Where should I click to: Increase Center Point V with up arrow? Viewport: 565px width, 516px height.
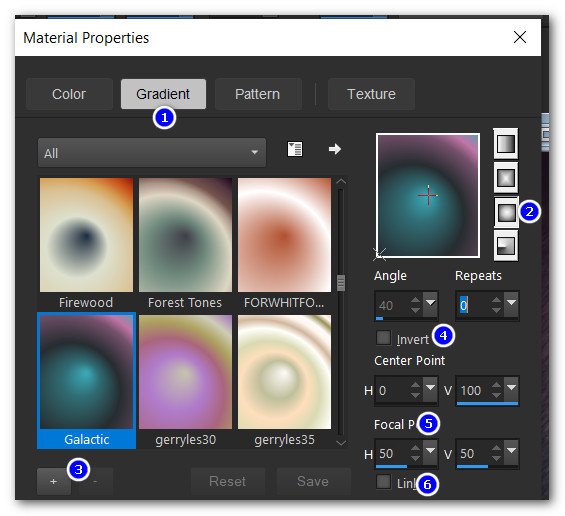(496, 385)
